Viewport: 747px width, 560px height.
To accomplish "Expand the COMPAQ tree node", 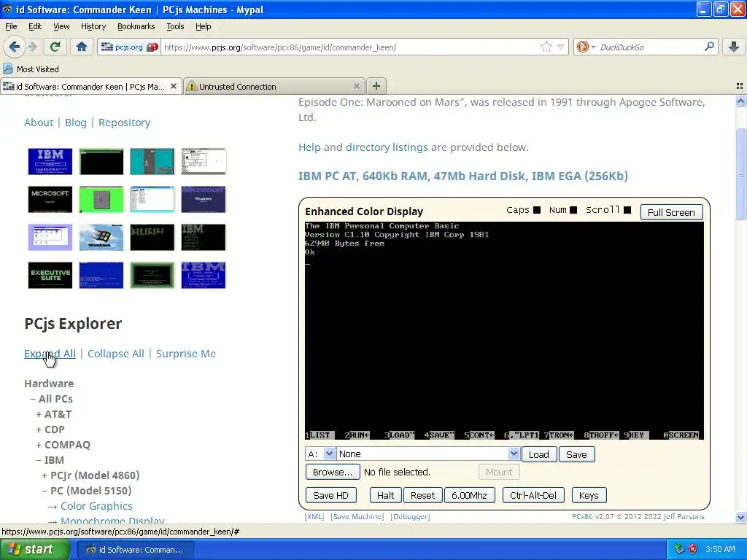I will tap(39, 445).
